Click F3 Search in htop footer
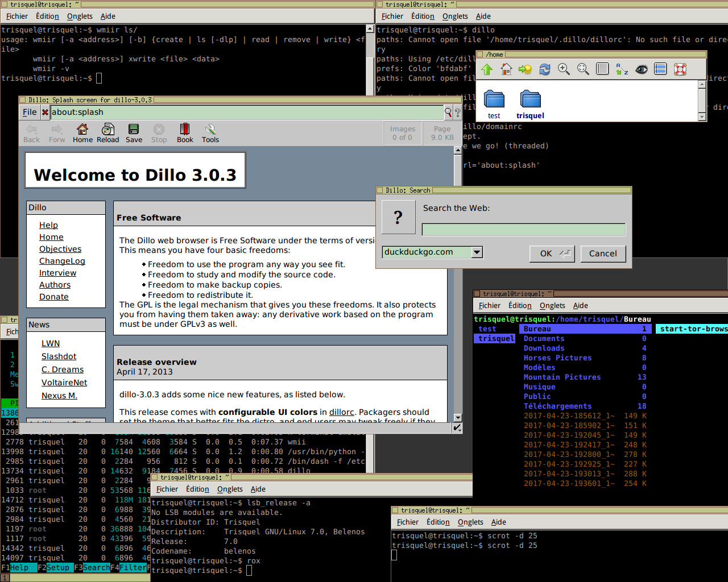The width and height of the screenshot is (728, 582). (92, 567)
